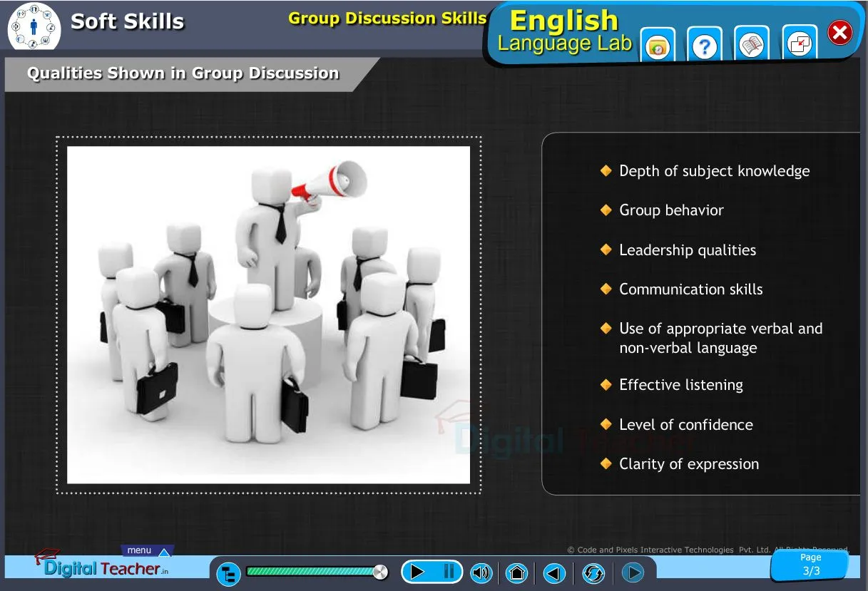The image size is (868, 591).
Task: Click the Page 3/3 indicator
Action: point(810,565)
